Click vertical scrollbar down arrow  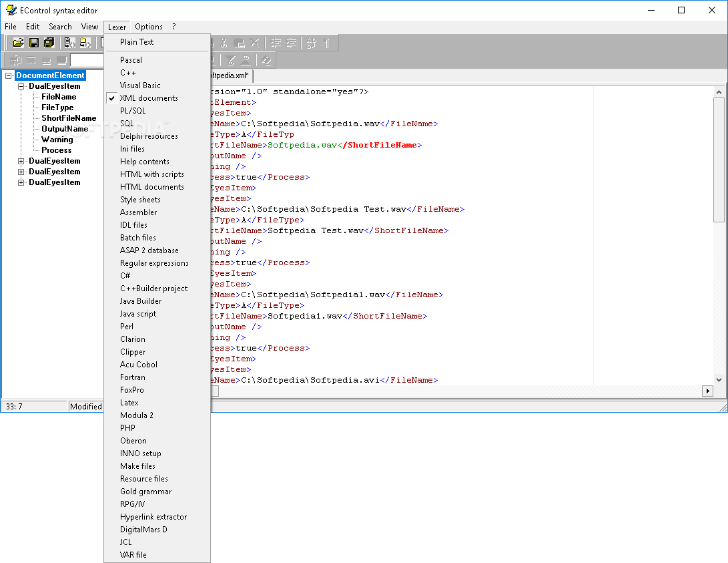pos(719,379)
